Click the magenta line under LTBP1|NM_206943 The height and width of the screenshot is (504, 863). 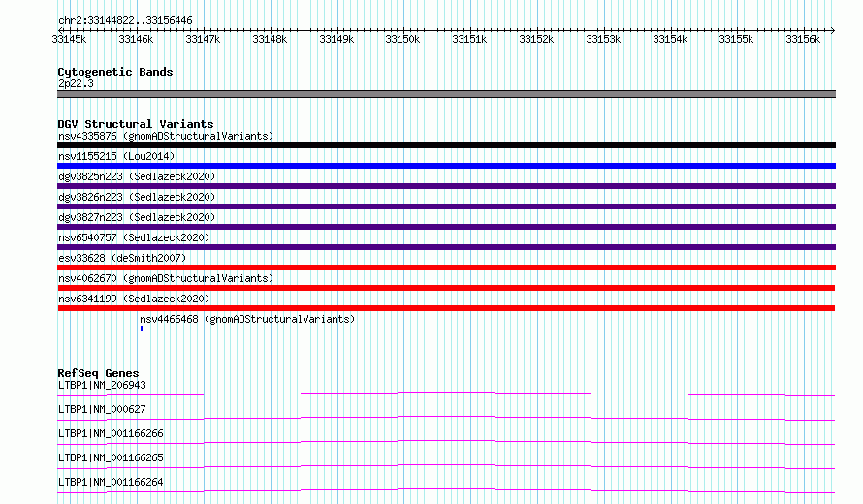click(446, 394)
